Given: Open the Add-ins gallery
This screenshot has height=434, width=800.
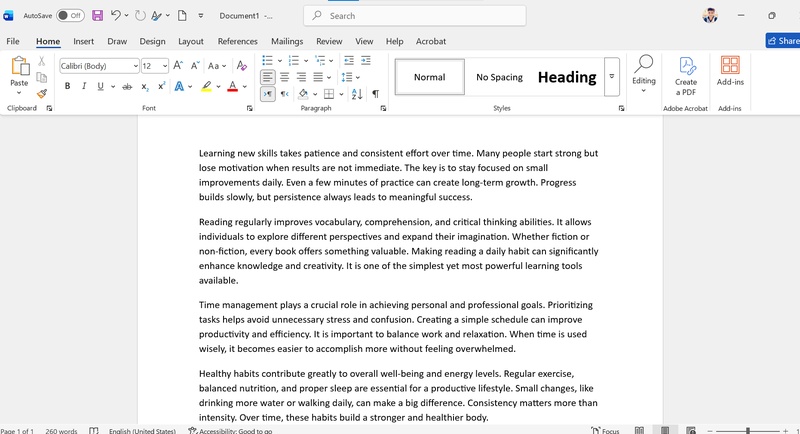Looking at the screenshot, I should pyautogui.click(x=730, y=71).
